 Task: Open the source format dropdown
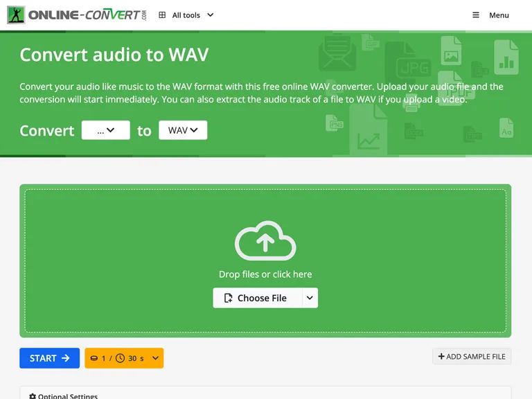105,130
